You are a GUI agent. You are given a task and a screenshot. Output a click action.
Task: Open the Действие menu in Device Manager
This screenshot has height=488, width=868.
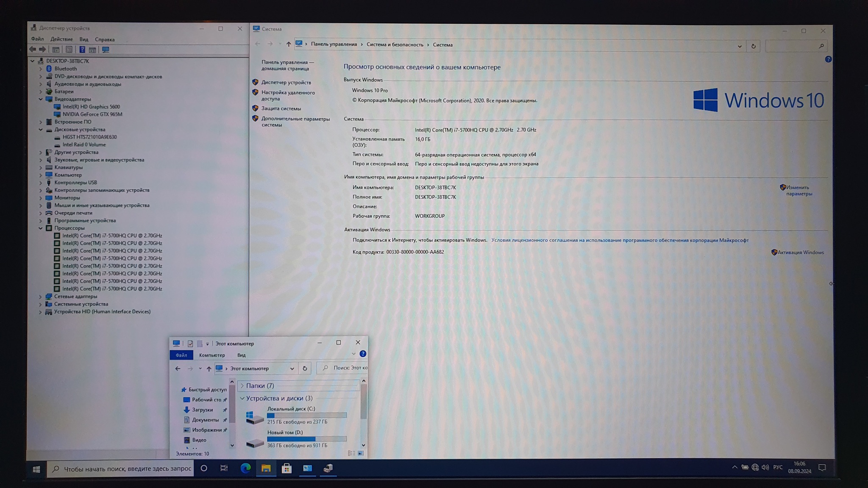[x=61, y=39]
